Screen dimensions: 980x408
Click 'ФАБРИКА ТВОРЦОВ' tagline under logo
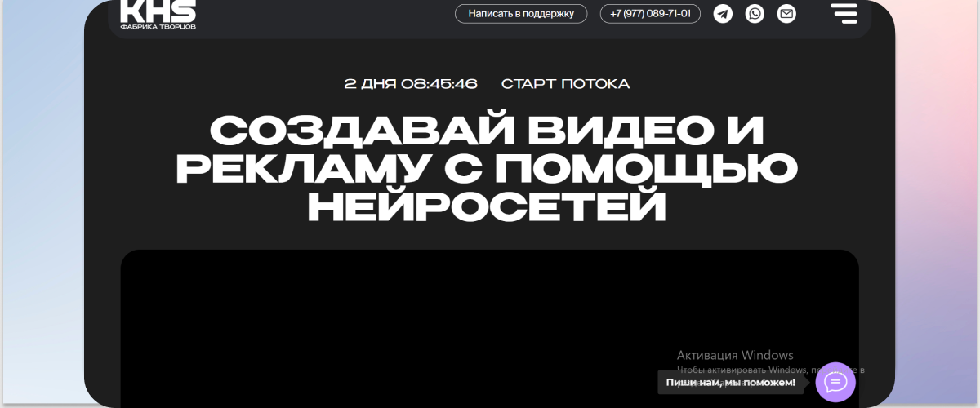pos(158,26)
